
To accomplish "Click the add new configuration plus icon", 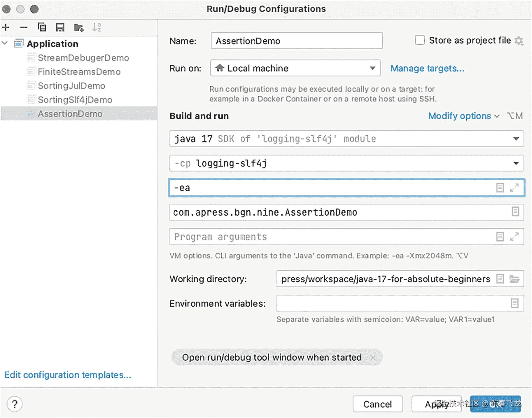I will click(x=6, y=27).
